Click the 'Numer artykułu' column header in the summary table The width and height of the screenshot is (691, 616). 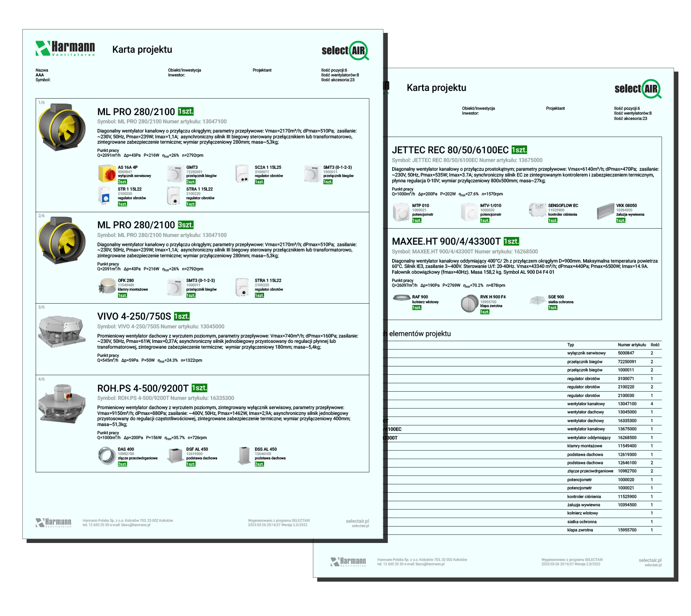pos(632,345)
